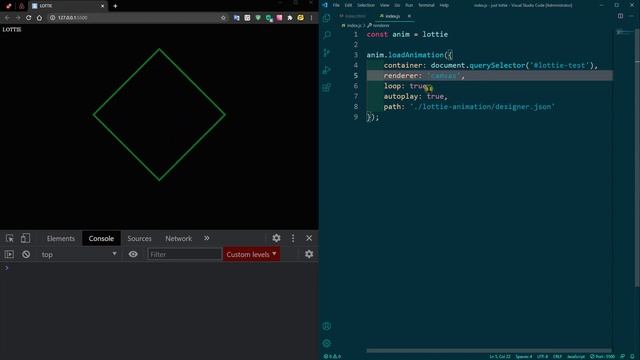Click Spaces: 4 indentation status item

524,356
